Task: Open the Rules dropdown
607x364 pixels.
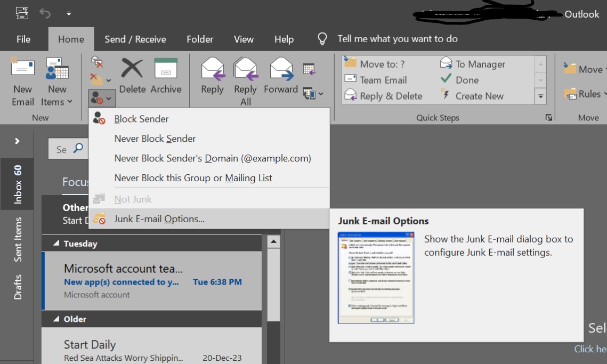Action: tap(585, 94)
